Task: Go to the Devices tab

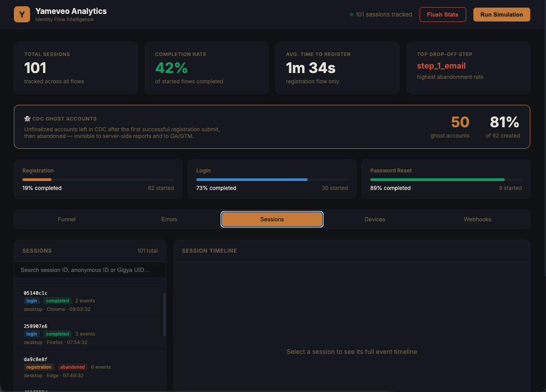Action: 375,220
